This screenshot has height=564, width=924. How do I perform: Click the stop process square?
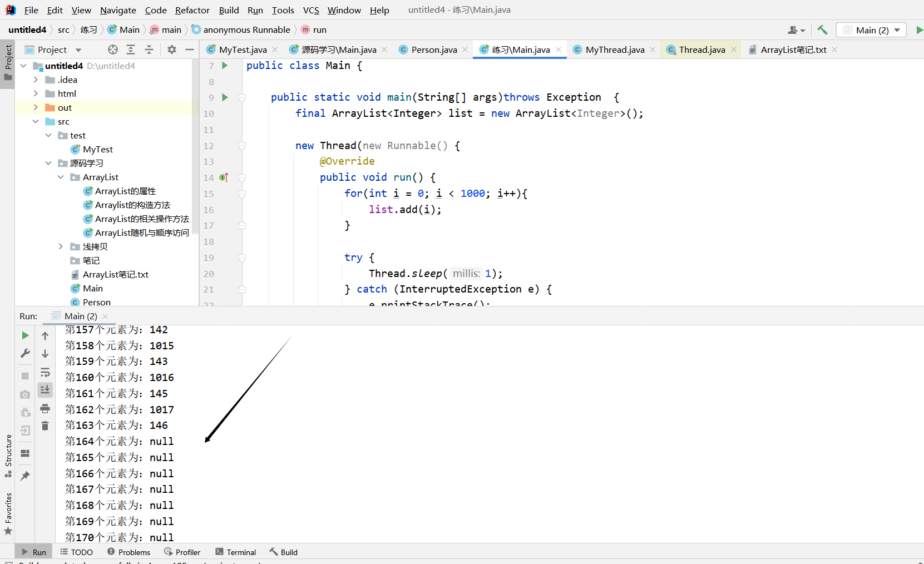25,376
